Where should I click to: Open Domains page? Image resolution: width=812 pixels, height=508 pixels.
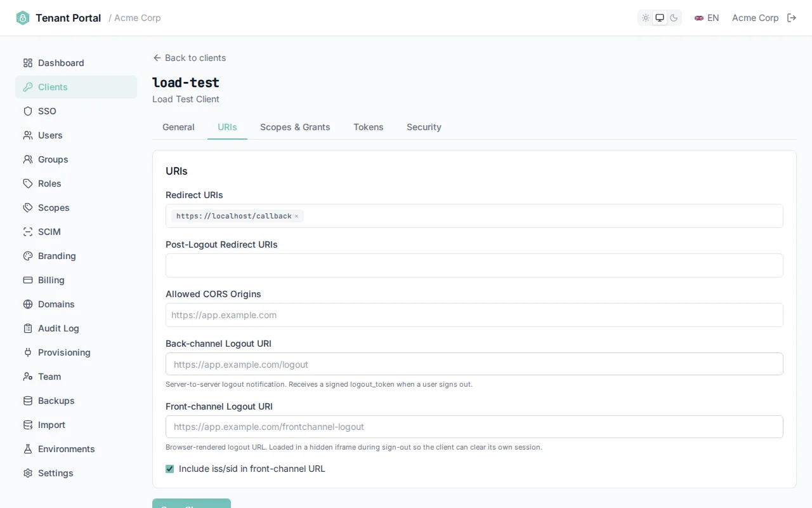pyautogui.click(x=76, y=304)
